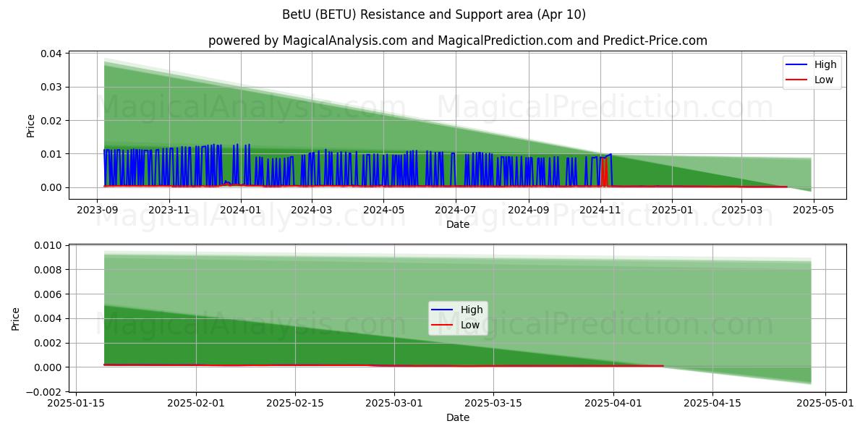868x434 pixels.
Task: Click the red Low spike near 2024-11
Action: click(x=604, y=172)
